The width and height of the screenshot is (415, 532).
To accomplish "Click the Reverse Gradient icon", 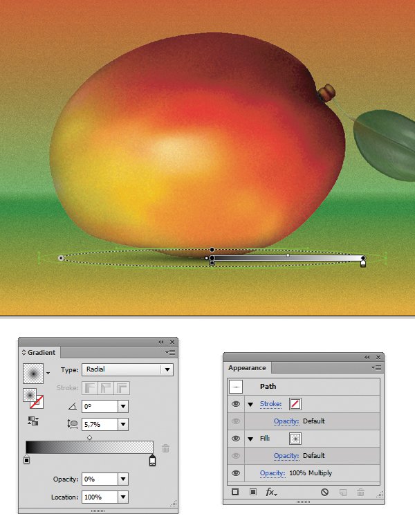I will click(x=33, y=421).
